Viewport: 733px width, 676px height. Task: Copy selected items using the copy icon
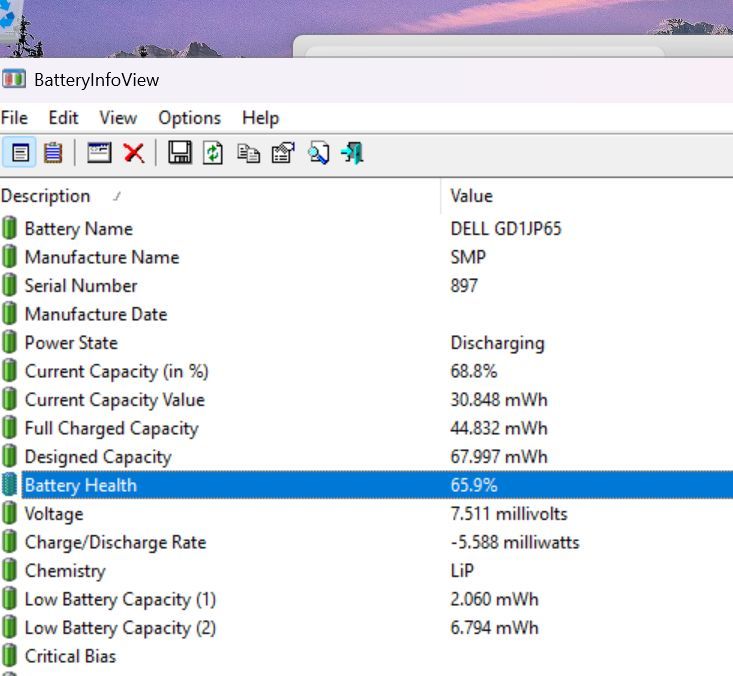(x=248, y=153)
